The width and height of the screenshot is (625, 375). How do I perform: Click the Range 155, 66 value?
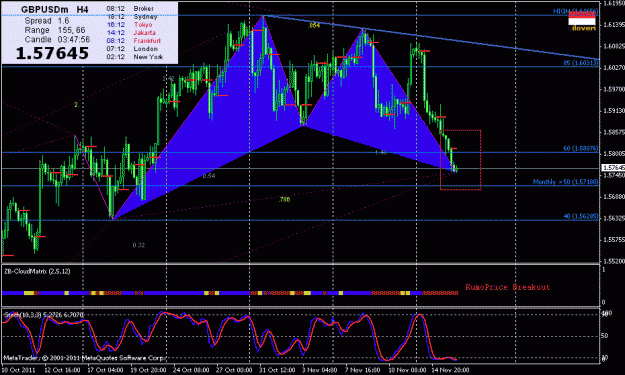tap(55, 30)
